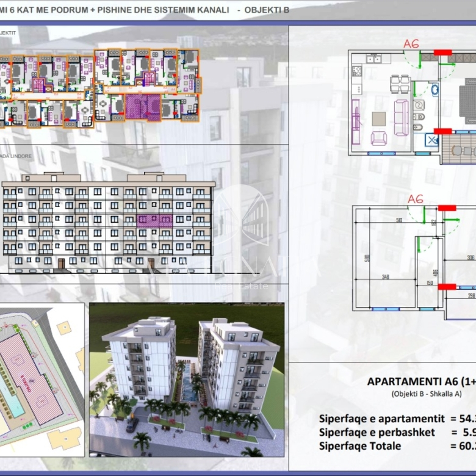Click the armchair symbol near the window
Viewport: 476px width, 476px height.
(x=379, y=139)
